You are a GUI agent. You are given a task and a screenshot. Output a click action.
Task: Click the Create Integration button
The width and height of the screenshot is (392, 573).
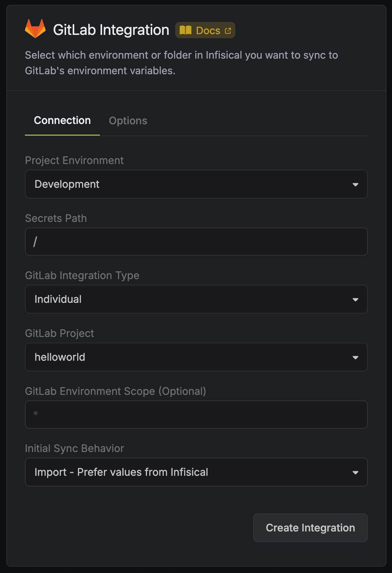(x=310, y=527)
